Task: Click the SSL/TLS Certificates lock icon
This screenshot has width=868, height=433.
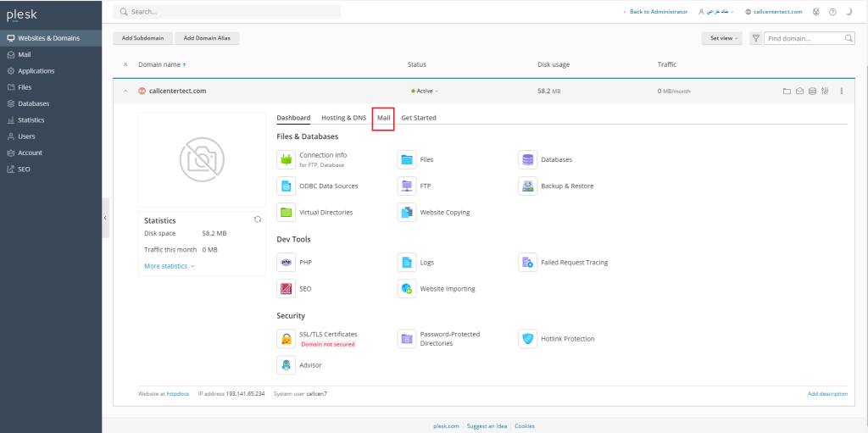Action: pyautogui.click(x=286, y=339)
